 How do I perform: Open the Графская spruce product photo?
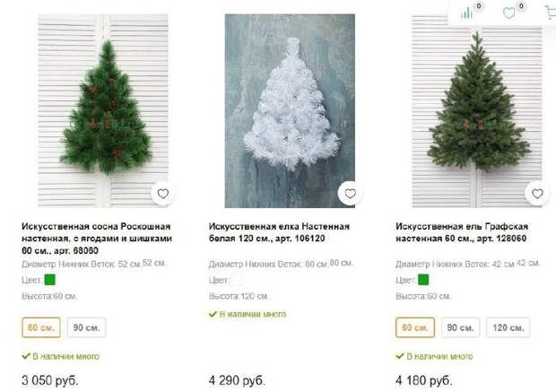point(477,110)
